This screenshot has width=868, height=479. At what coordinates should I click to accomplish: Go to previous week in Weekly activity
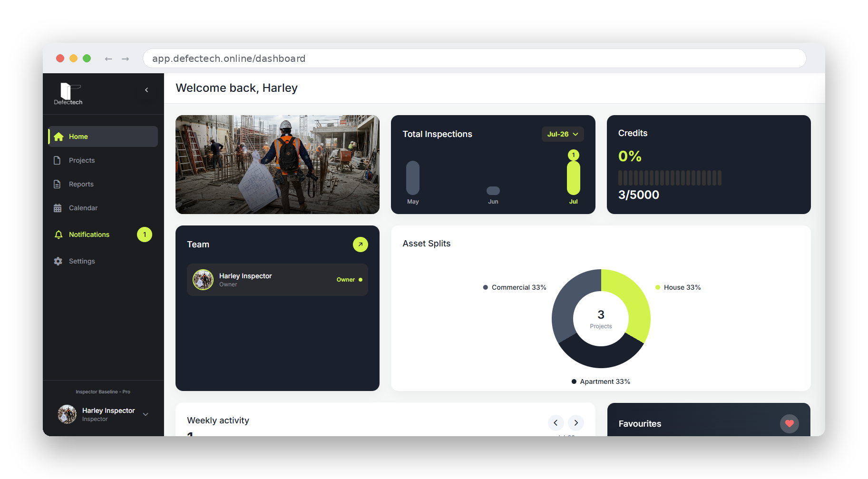[556, 422]
